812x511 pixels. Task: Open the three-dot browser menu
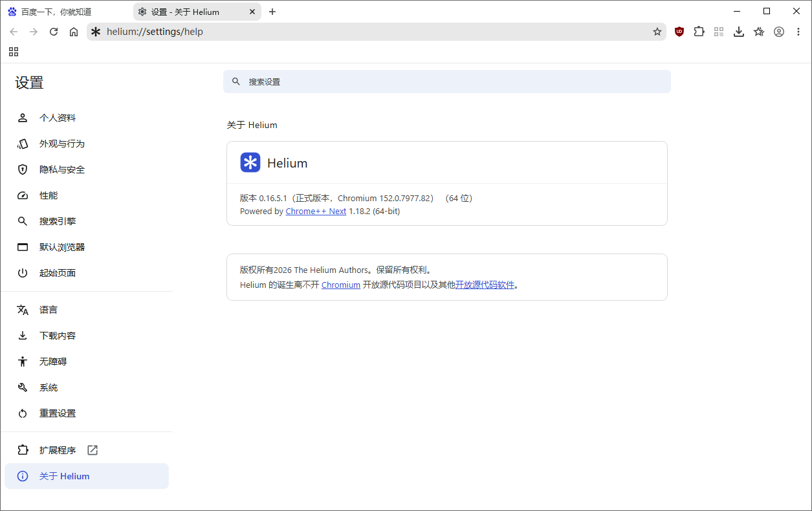(798, 32)
